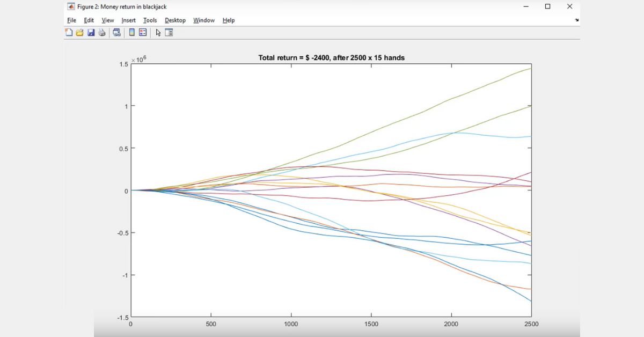
Task: Open the Tools menu
Action: (150, 20)
